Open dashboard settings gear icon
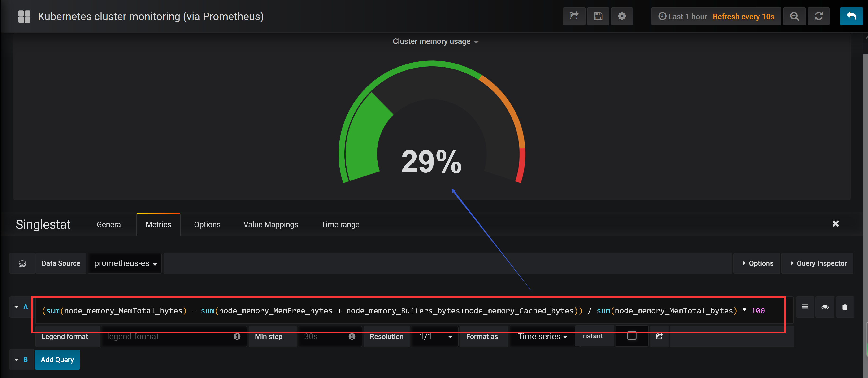This screenshot has width=868, height=378. tap(622, 16)
